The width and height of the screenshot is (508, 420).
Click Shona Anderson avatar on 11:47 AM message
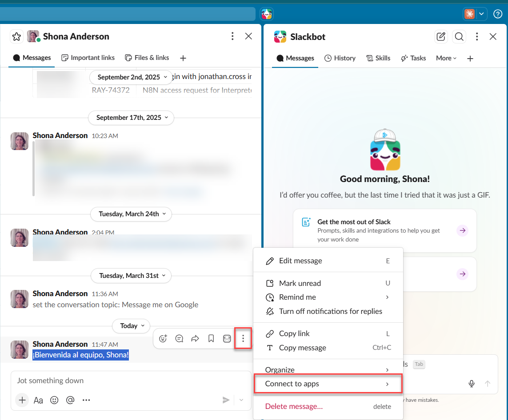[x=20, y=349]
